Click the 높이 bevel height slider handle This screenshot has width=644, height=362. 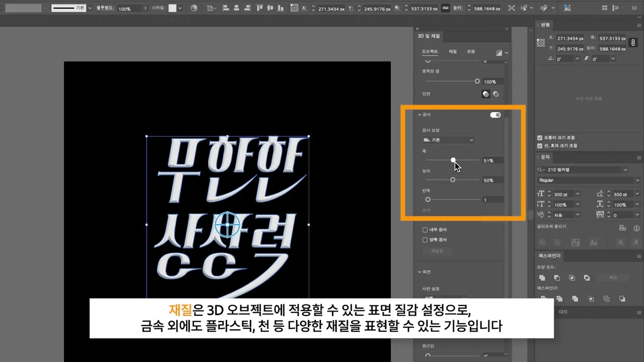tap(453, 180)
